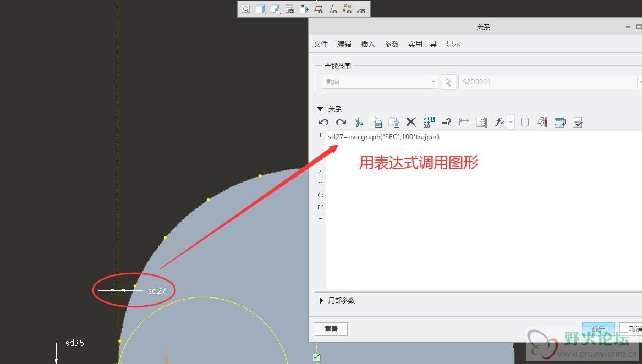Image resolution: width=642 pixels, height=364 pixels.
Task: Set unit-sensitive relation icon
Action: click(x=482, y=122)
